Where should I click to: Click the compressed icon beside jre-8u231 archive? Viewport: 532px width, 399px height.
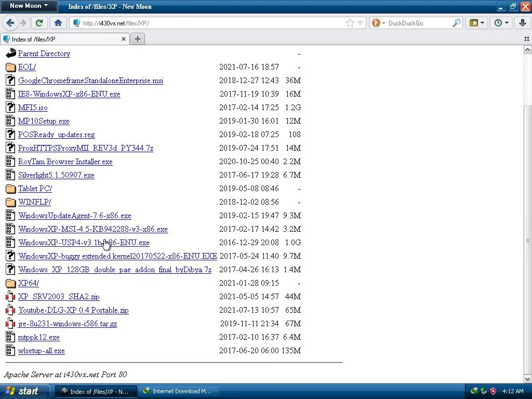pyautogui.click(x=10, y=324)
